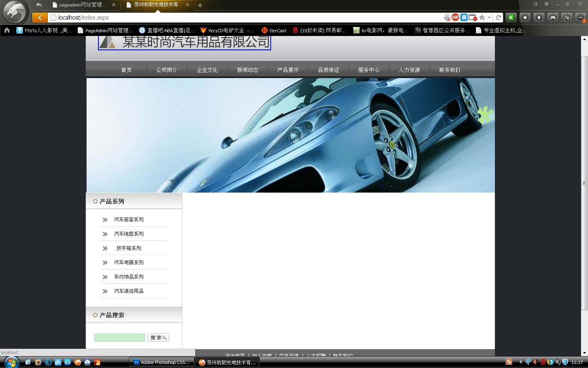Open dropdown arrow beside bookmark star
Screen dimensions: 588x368
tap(489, 18)
